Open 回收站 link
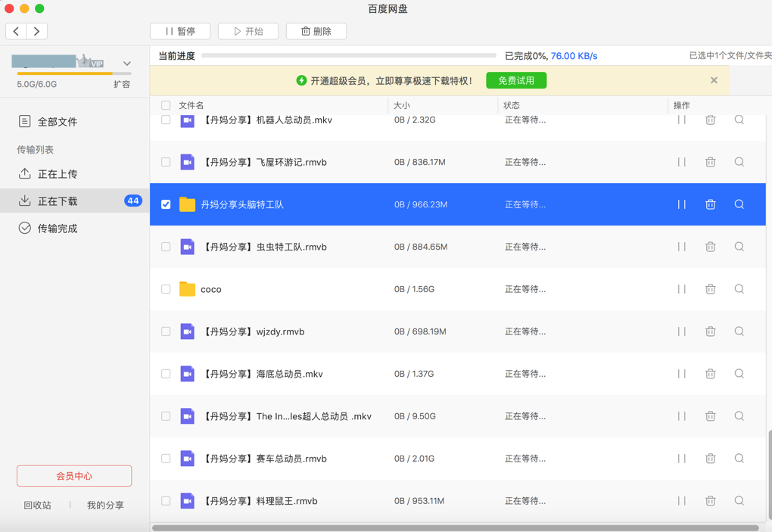The width and height of the screenshot is (772, 532). tap(37, 505)
